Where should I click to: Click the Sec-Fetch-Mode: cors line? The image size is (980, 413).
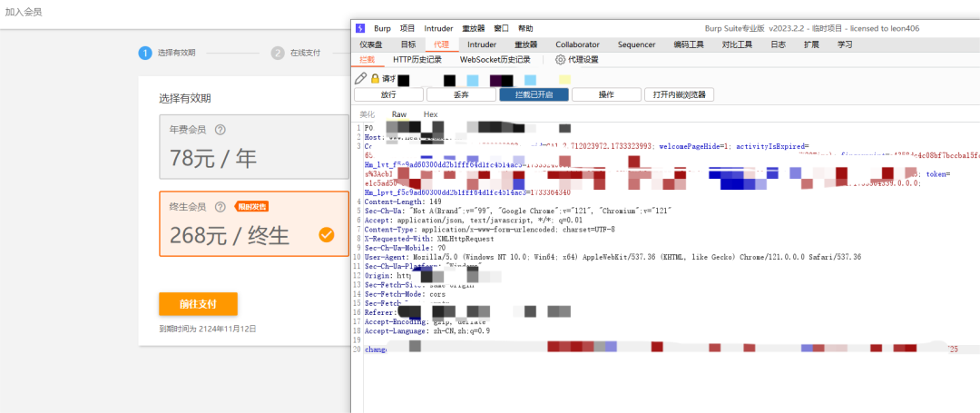[x=405, y=294]
